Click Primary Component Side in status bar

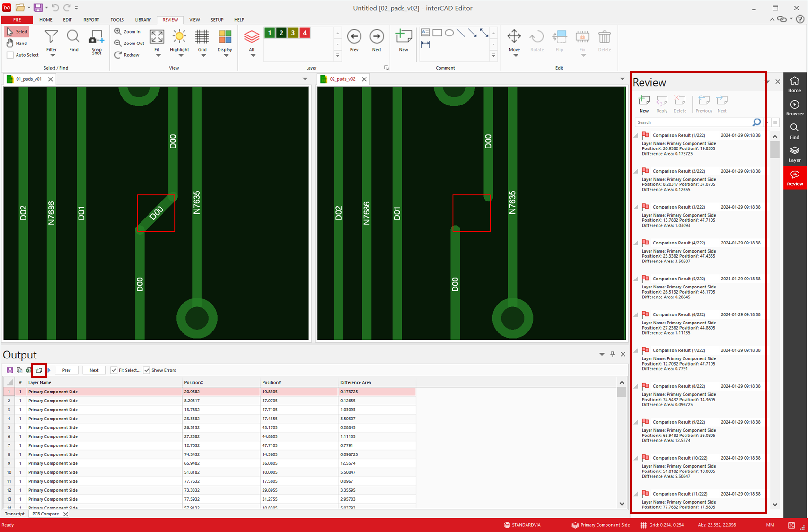tap(601, 525)
